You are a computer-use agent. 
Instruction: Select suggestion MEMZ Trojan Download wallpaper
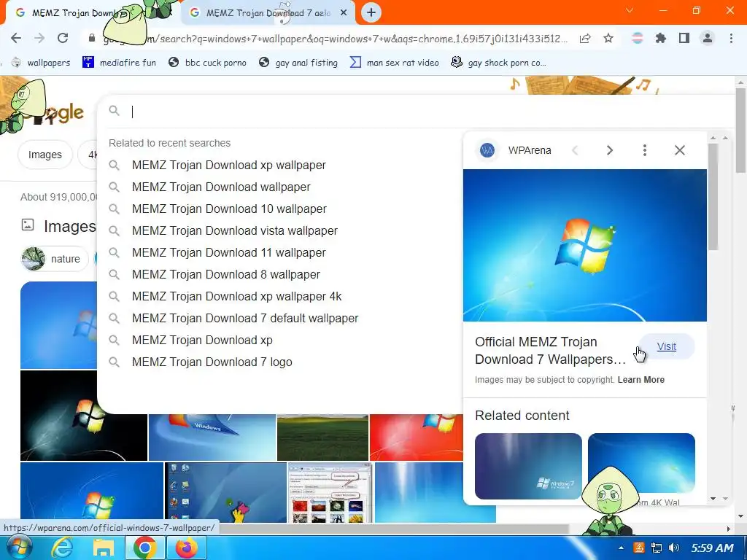tap(221, 187)
